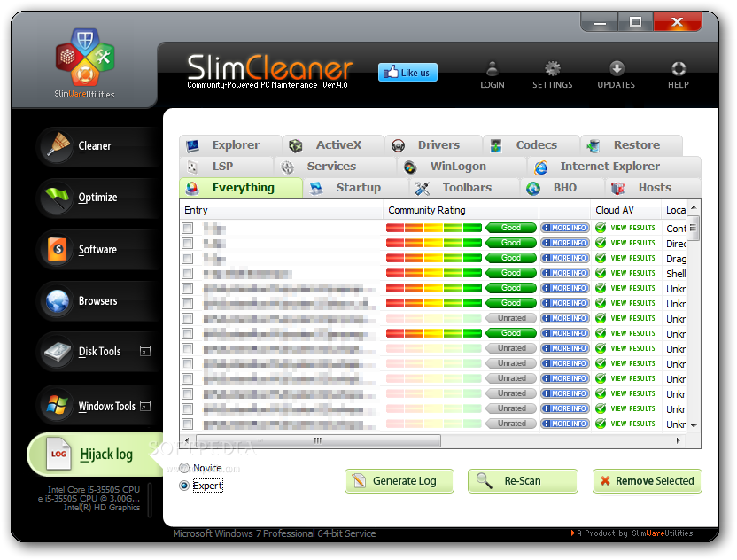
Task: Click the vertical scrollbar up arrow
Action: coord(694,207)
